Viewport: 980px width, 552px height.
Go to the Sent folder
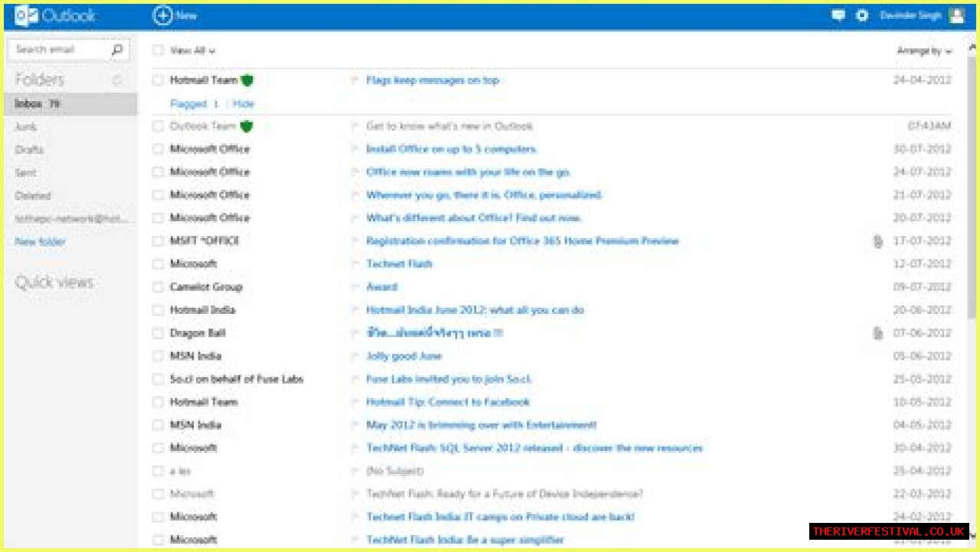[26, 173]
